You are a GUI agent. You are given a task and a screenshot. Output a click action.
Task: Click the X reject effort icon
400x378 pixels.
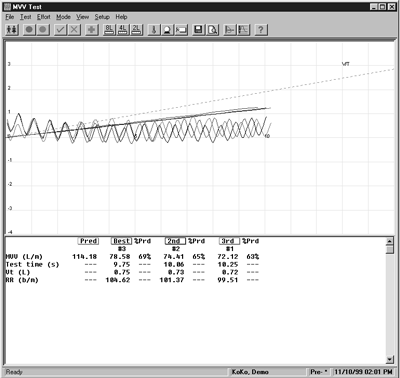pos(74,30)
